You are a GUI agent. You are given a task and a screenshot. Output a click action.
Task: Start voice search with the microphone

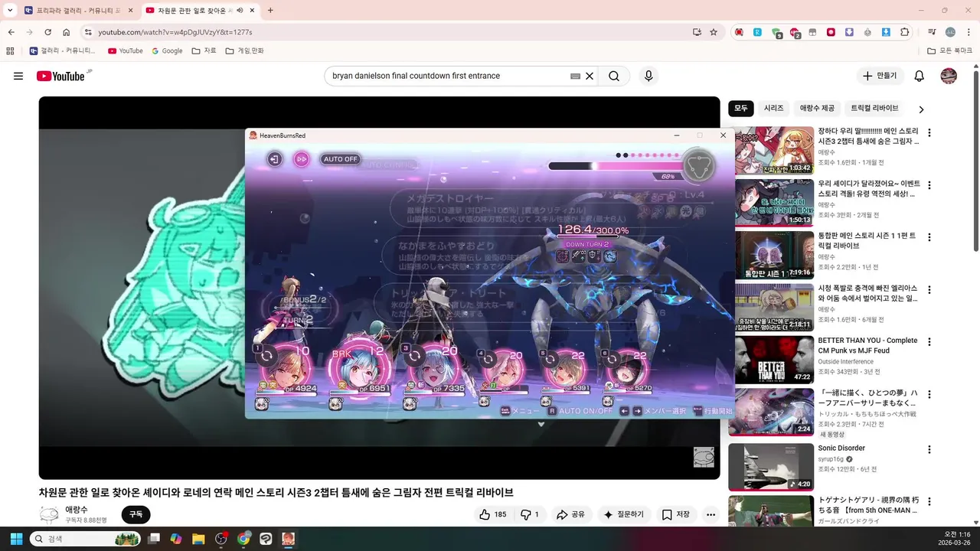648,76
